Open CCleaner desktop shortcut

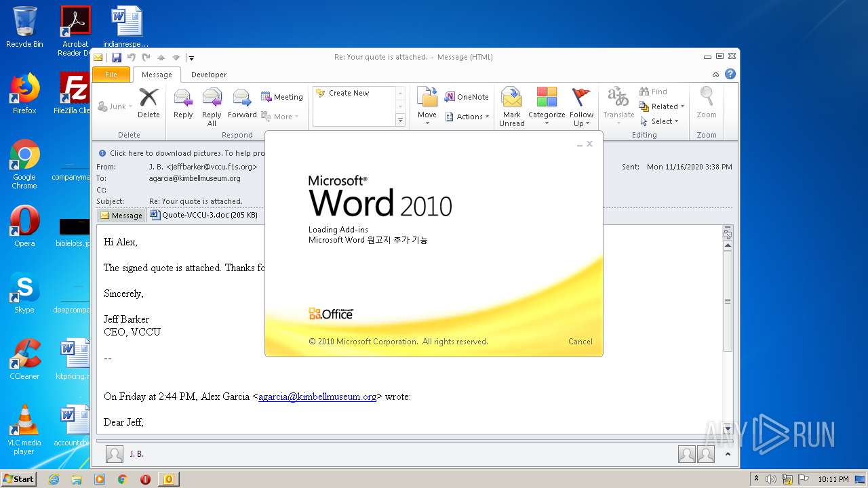tap(24, 359)
